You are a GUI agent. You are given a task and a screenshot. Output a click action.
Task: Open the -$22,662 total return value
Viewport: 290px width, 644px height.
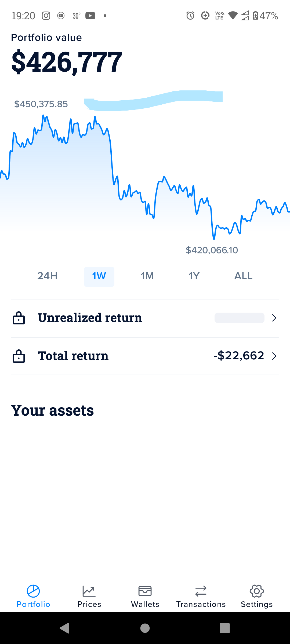click(x=239, y=356)
